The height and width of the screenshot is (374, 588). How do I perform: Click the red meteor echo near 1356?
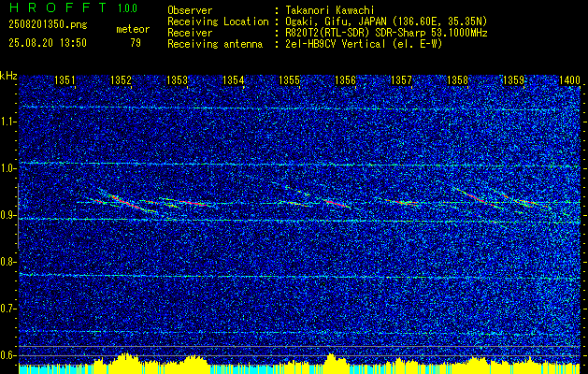pyautogui.click(x=337, y=204)
